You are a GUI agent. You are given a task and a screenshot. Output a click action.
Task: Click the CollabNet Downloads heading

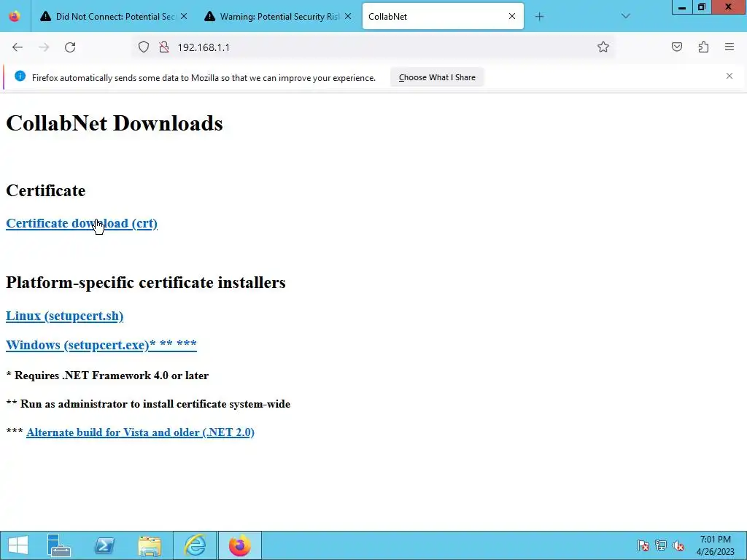[115, 123]
